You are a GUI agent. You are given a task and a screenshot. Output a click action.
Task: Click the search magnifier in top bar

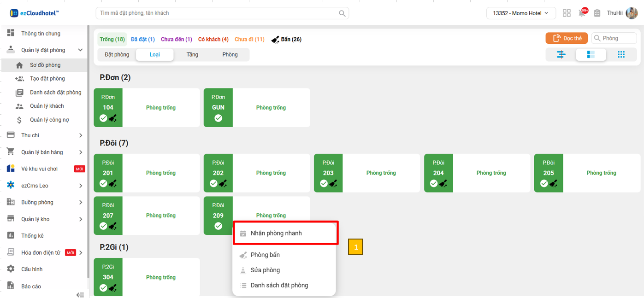(x=342, y=13)
